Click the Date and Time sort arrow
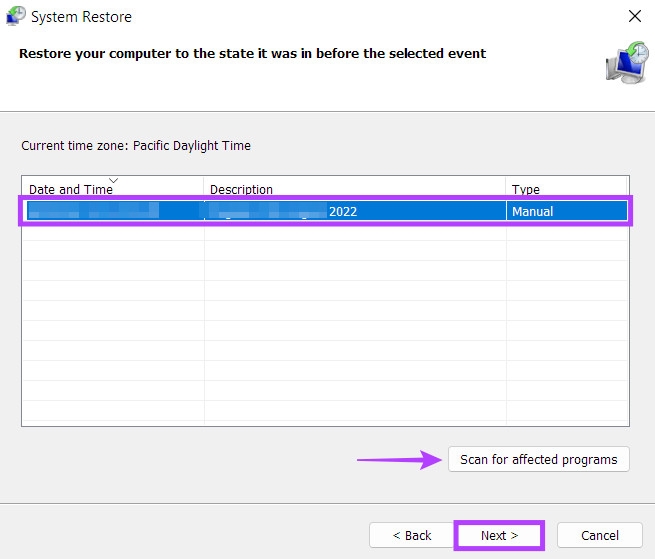655x559 pixels. tap(114, 180)
